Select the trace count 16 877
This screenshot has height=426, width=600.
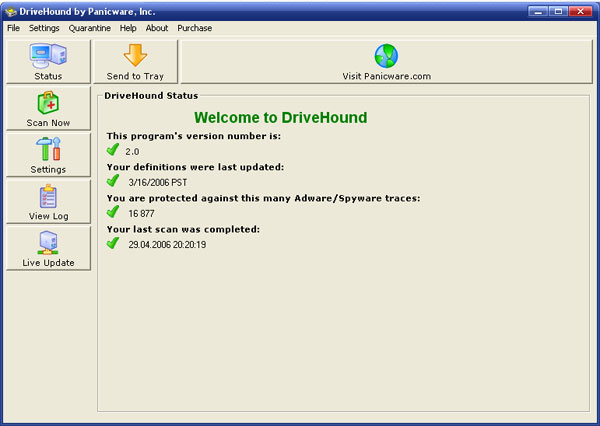pyautogui.click(x=141, y=214)
